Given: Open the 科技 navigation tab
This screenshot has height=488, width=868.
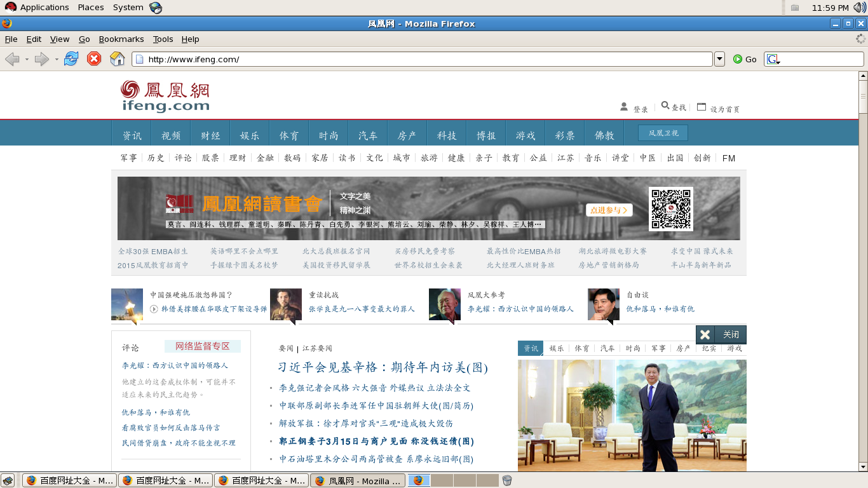Looking at the screenshot, I should point(447,135).
